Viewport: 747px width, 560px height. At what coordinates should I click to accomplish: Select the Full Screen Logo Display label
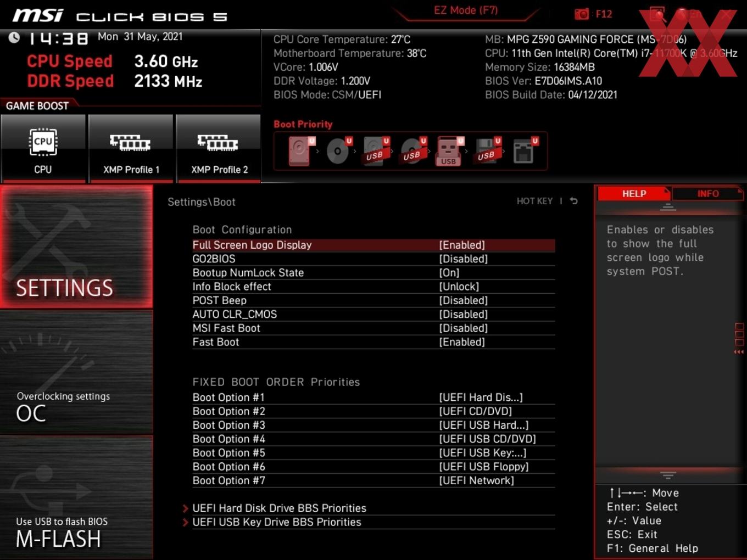[252, 245]
